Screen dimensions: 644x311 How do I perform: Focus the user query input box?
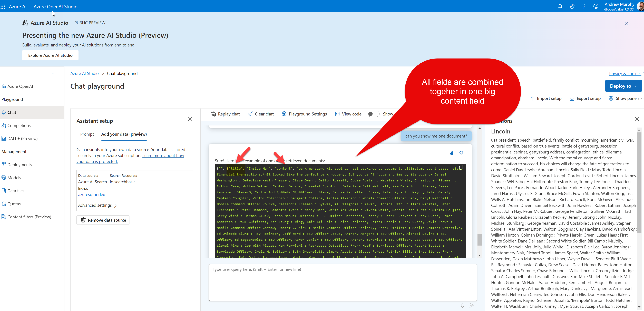343,283
